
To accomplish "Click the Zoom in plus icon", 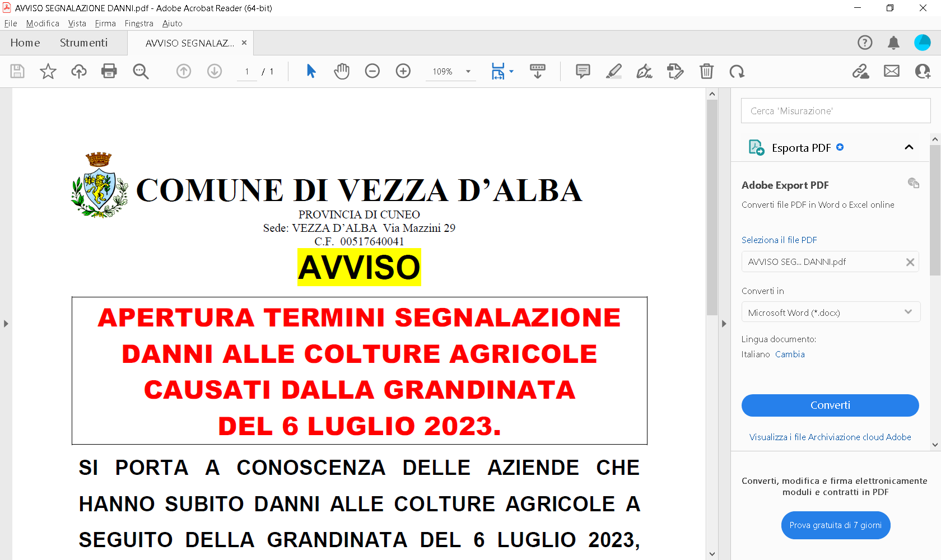I will 403,71.
